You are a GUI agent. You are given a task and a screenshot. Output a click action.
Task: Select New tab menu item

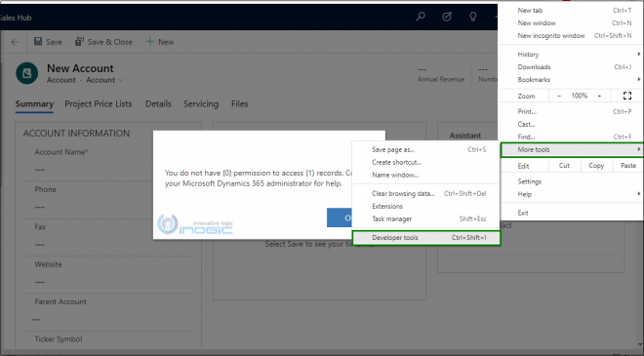point(571,11)
